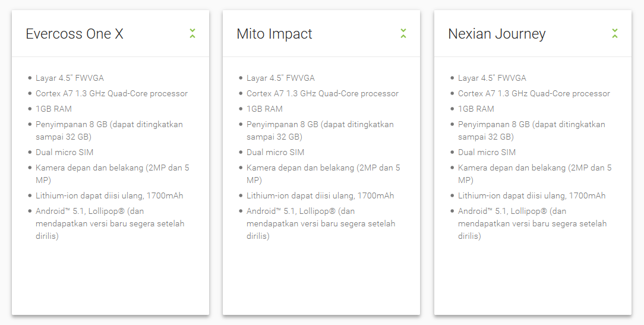Collapse the Evercoss One X card
644x325 pixels.
click(x=192, y=33)
